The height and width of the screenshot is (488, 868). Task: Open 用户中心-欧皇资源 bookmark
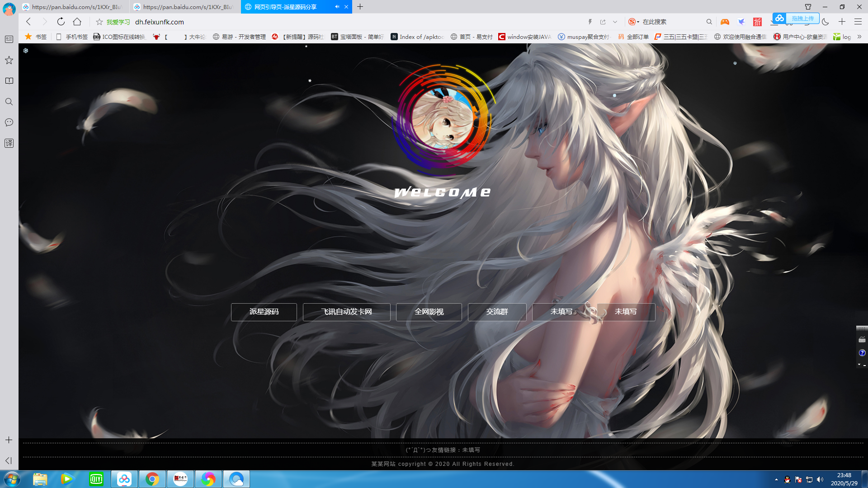800,37
